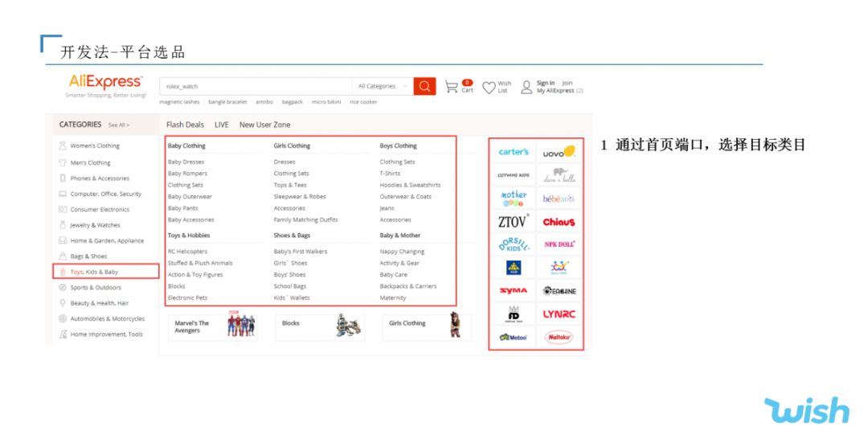Click in the rolex_watch search field
Screen dimensions: 868x443
coord(256,86)
